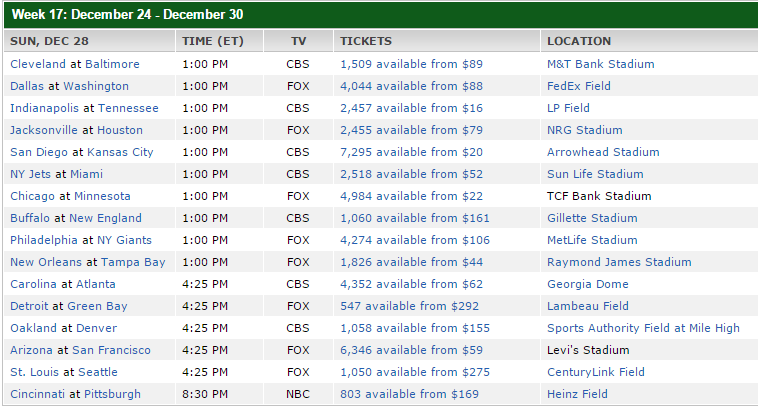Open the MetLife Stadium location link

click(592, 240)
